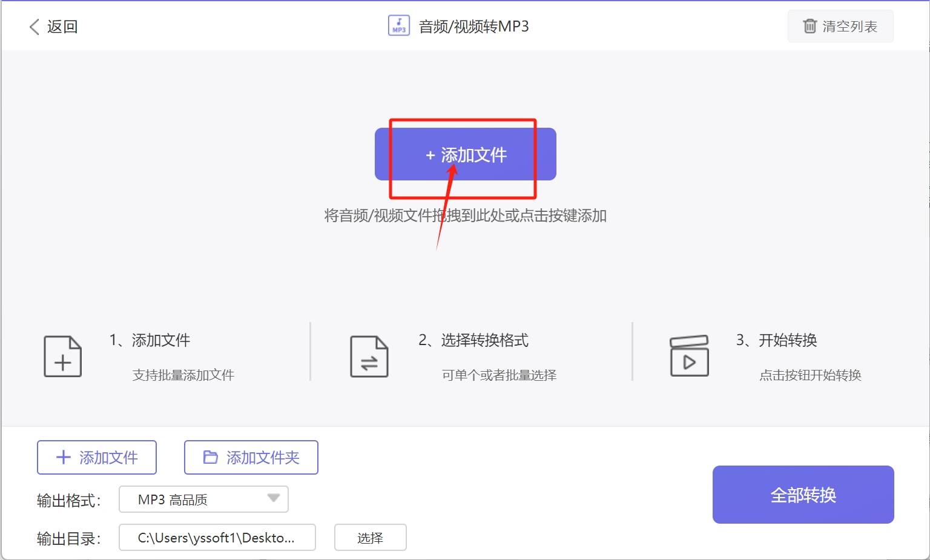The width and height of the screenshot is (930, 560).
Task: Click the output directory path field
Action: (217, 537)
